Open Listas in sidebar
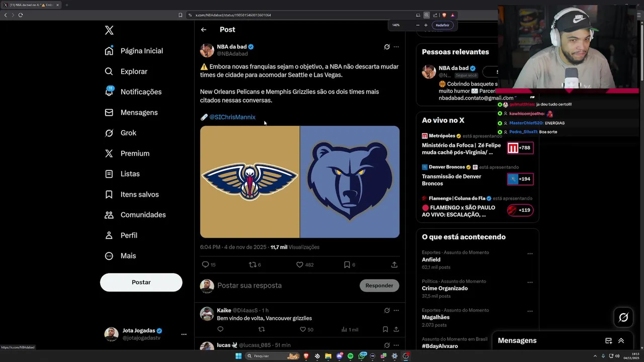Image resolution: width=644 pixels, height=362 pixels. click(122, 173)
